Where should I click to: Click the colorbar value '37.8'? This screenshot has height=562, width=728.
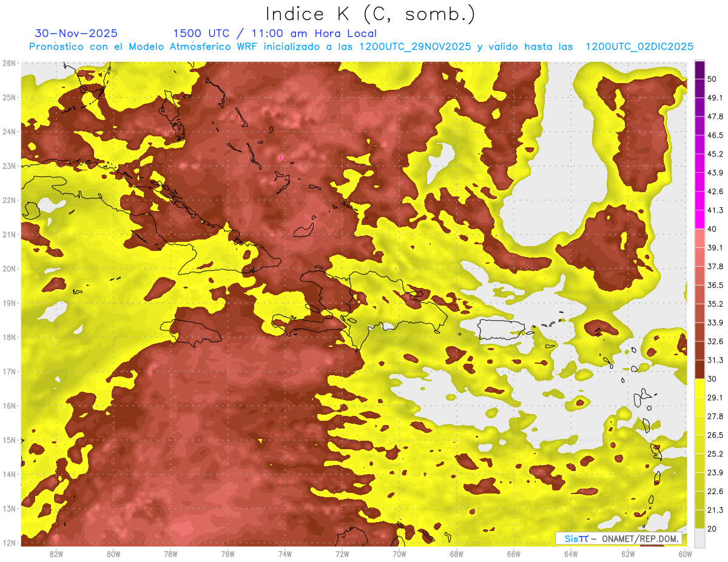tap(715, 266)
